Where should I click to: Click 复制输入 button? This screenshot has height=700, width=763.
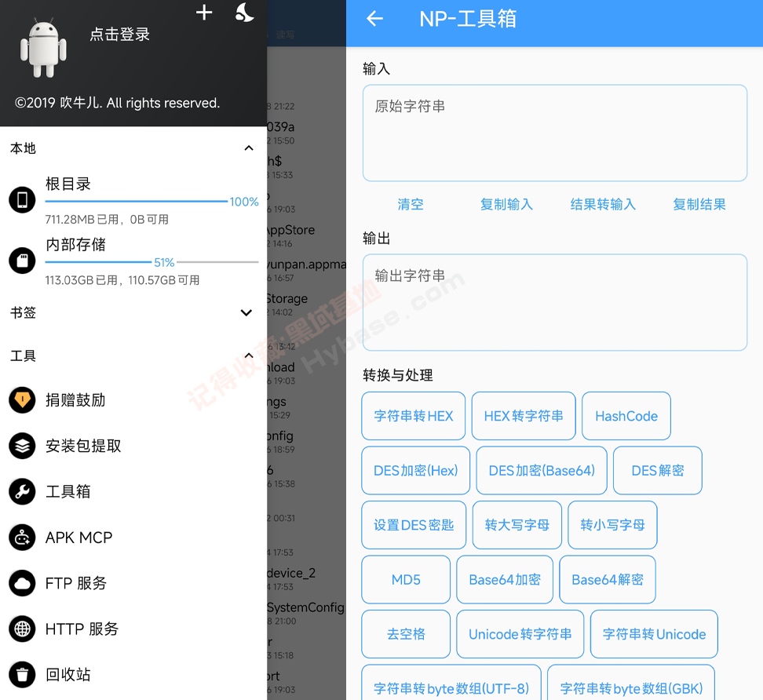coord(506,204)
